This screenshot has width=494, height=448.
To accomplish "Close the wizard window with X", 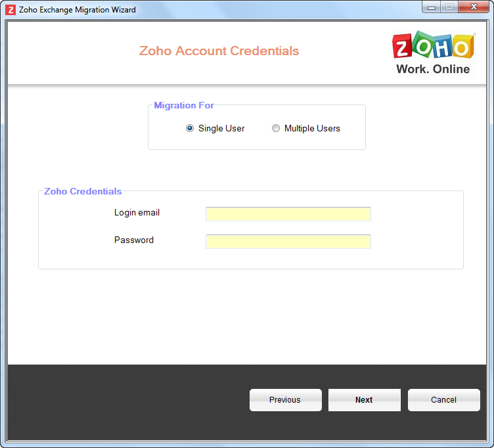I will [x=474, y=7].
